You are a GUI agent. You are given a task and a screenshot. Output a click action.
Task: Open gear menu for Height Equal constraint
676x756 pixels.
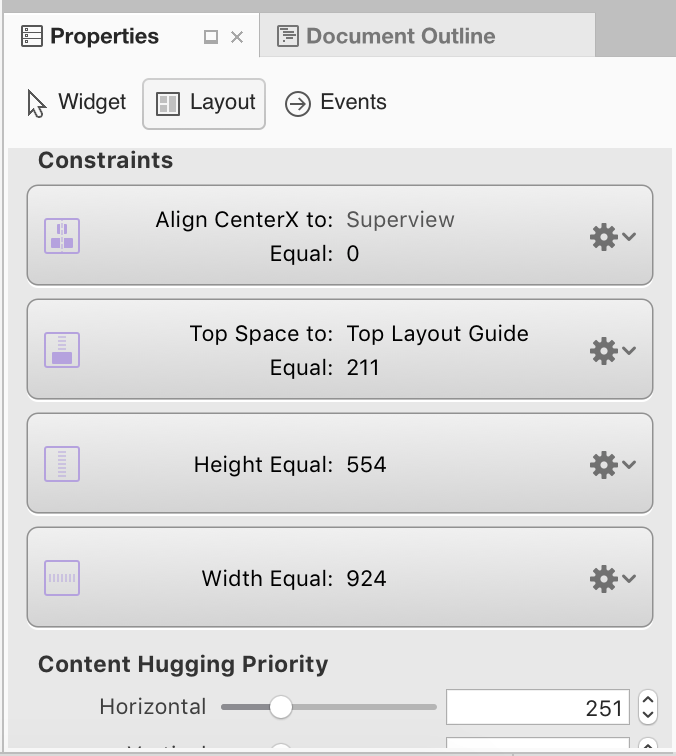click(x=612, y=465)
